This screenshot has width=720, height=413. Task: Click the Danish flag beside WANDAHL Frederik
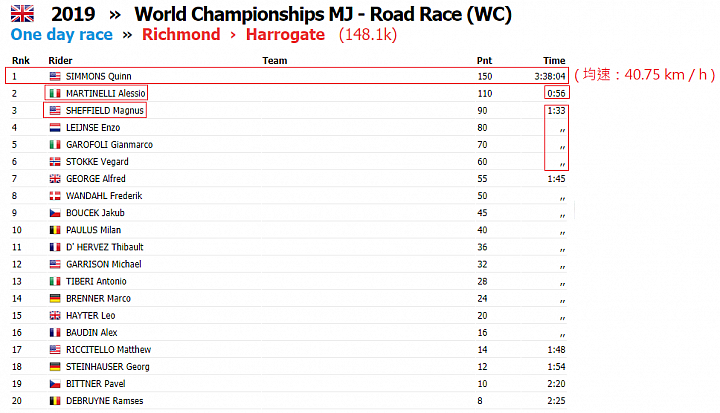(x=55, y=195)
